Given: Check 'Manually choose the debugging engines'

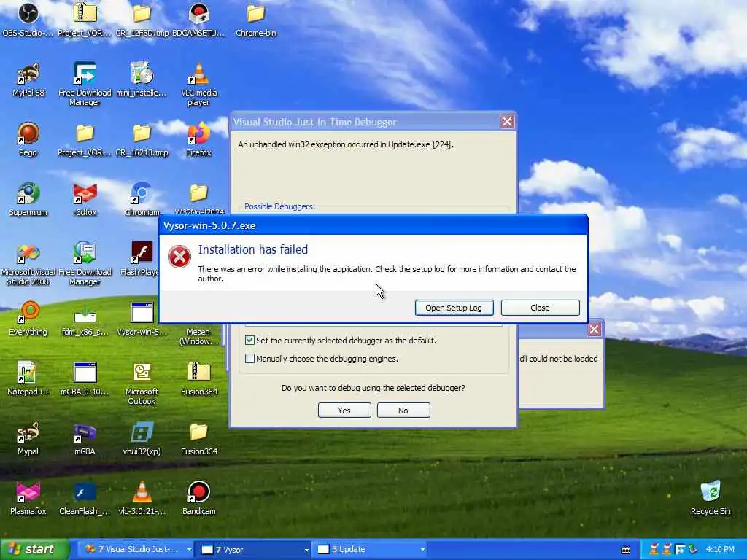Looking at the screenshot, I should (x=249, y=359).
